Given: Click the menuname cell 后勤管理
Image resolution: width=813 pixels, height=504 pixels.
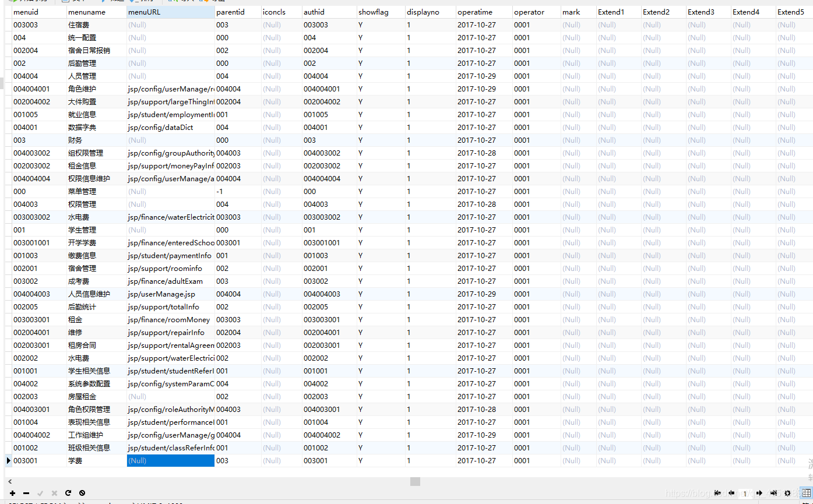Looking at the screenshot, I should pyautogui.click(x=96, y=63).
